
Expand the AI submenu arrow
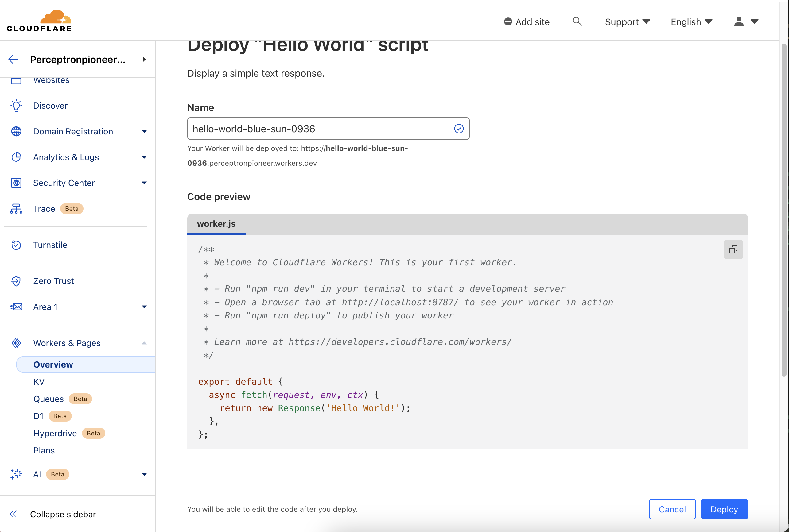[144, 474]
